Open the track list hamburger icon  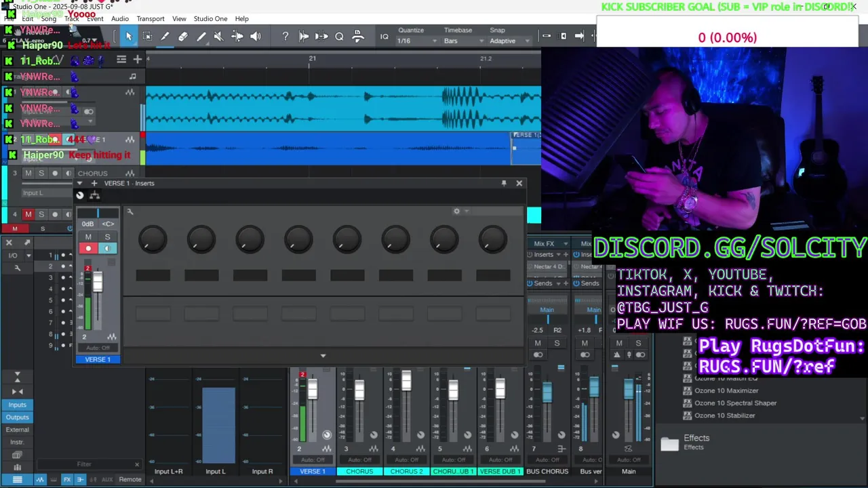[121, 60]
